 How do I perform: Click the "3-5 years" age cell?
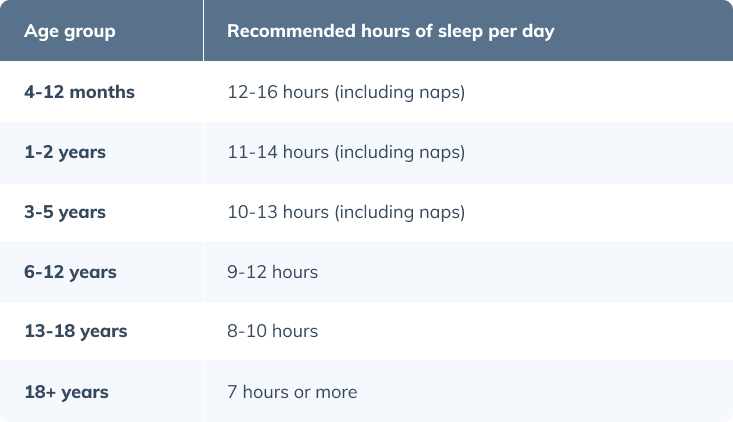point(65,212)
